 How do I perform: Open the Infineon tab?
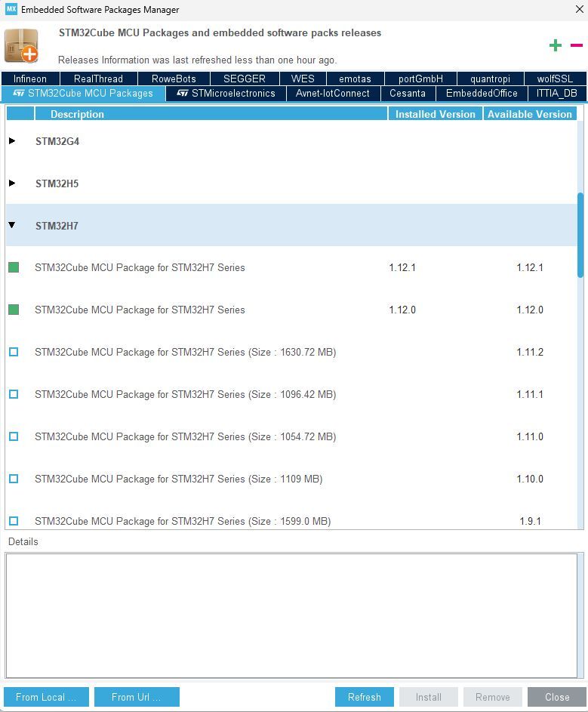pyautogui.click(x=30, y=79)
